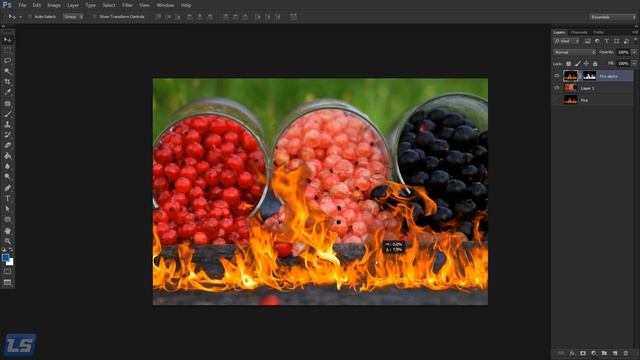Open the Normal blend mode dropdown
This screenshot has height=360, width=640.
click(x=574, y=52)
